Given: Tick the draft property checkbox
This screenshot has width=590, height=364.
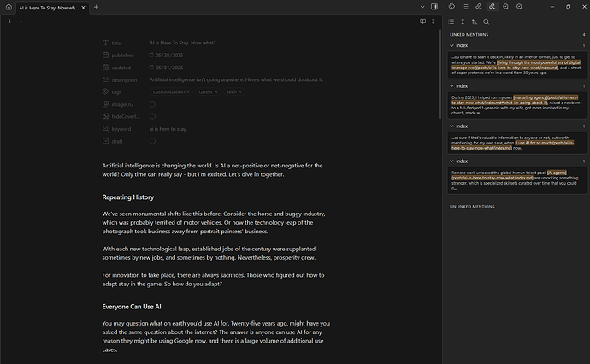Looking at the screenshot, I should tap(152, 141).
